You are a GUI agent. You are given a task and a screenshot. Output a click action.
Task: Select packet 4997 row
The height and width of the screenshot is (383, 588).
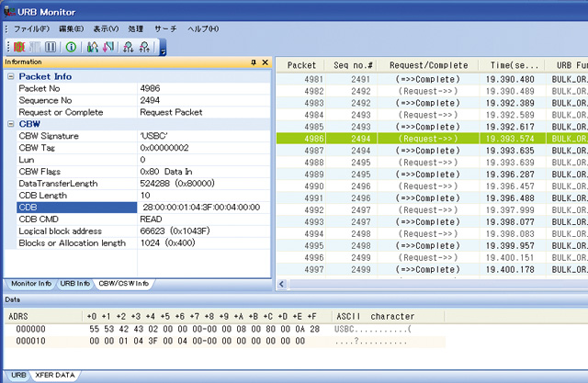coord(432,269)
